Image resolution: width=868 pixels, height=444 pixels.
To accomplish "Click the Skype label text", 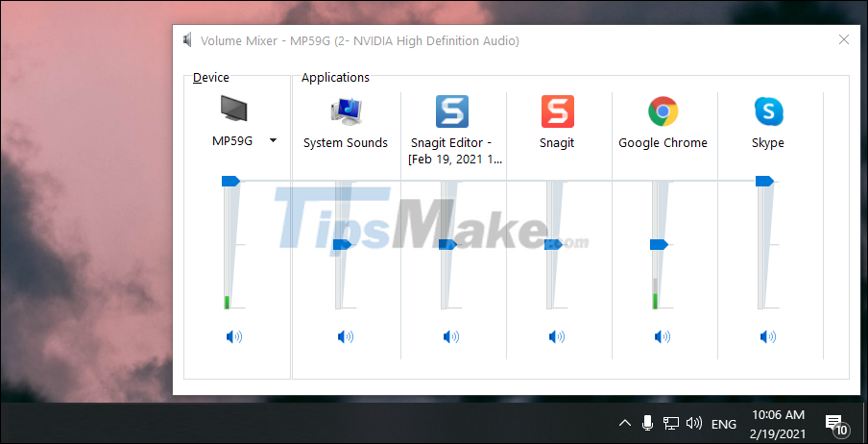I will click(768, 143).
